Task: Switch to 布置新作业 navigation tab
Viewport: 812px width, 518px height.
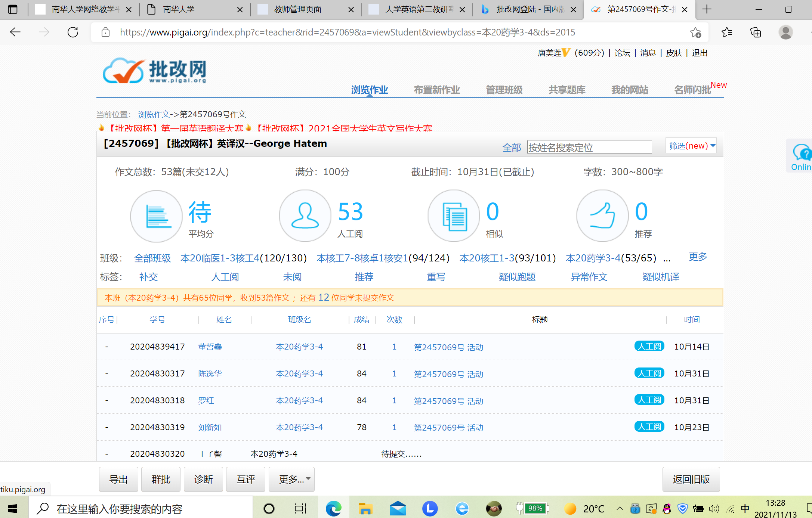Action: 436,90
